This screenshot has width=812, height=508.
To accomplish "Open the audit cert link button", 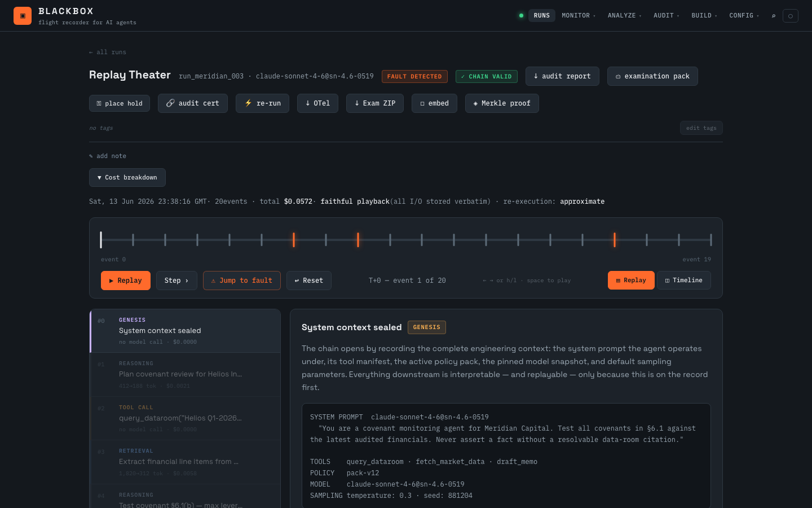I will (193, 103).
